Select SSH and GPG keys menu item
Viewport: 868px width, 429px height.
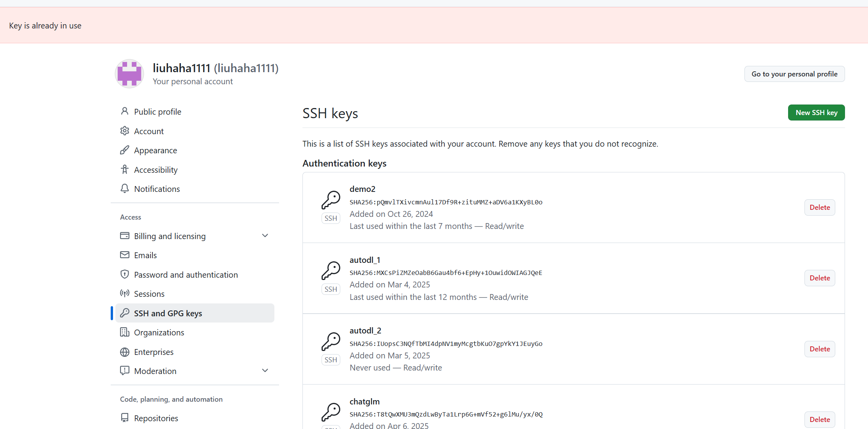pyautogui.click(x=168, y=313)
